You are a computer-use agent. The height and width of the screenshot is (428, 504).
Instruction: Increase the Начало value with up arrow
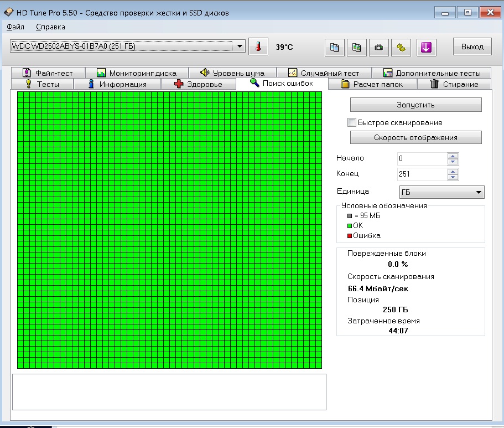click(453, 156)
